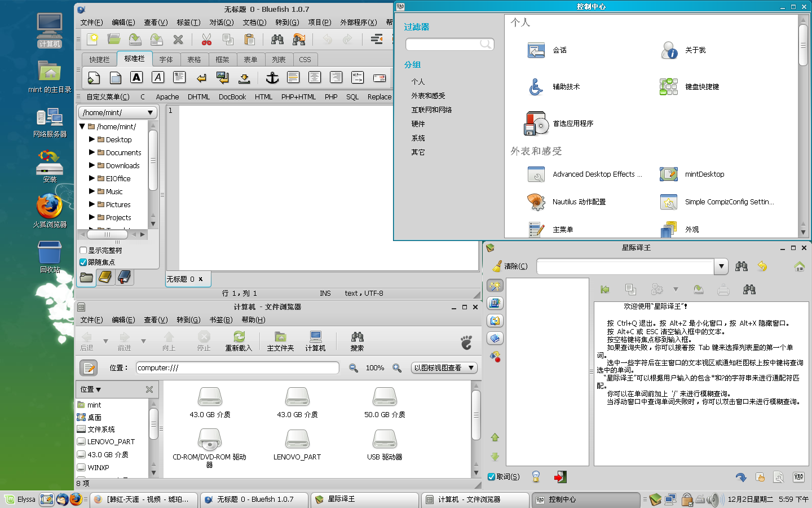Open the File menu in Bluefish
The height and width of the screenshot is (508, 812).
coord(91,23)
